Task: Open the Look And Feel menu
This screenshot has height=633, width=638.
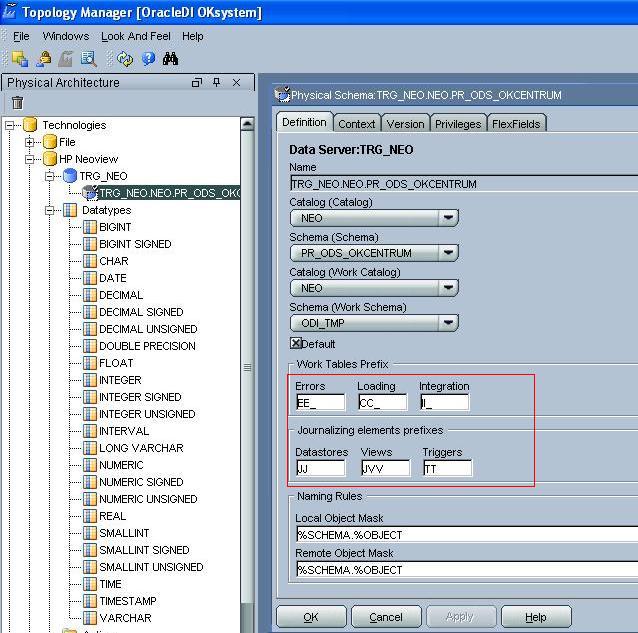Action: click(136, 36)
